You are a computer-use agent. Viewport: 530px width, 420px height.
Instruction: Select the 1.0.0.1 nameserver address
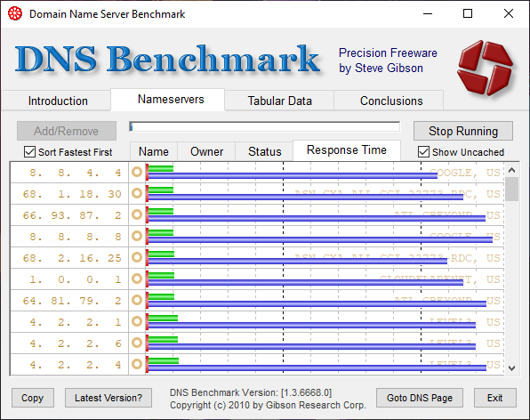click(x=75, y=279)
